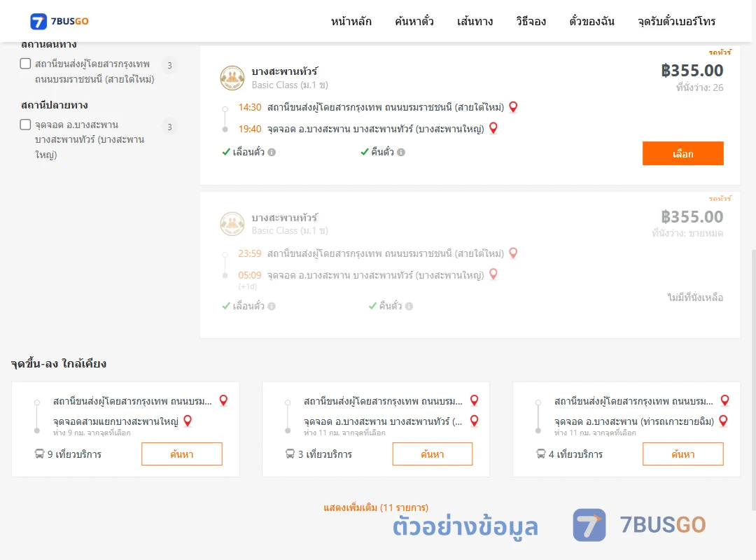Click บางสะพานทัวร์ operator logo on the 14:30 trip
756x560 pixels.
[x=232, y=78]
